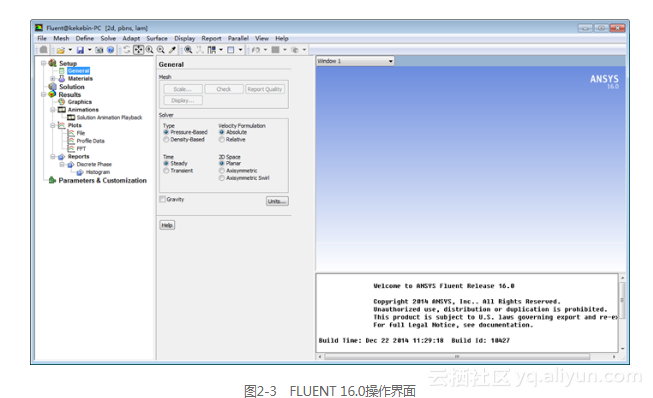This screenshot has height=398, width=653.
Task: Click the Animations film icon
Action: tap(62, 109)
